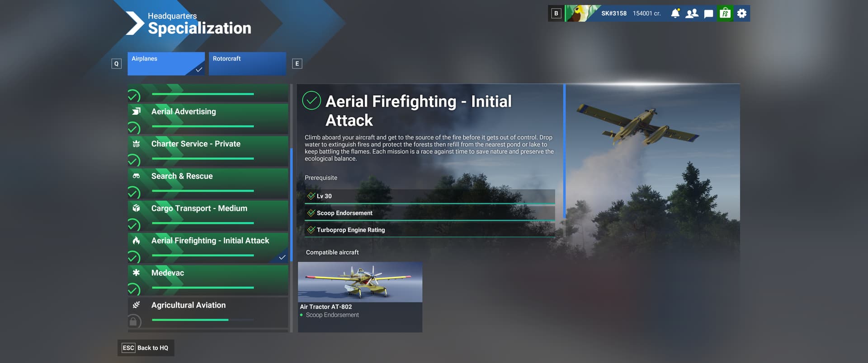Viewport: 868px width, 363px height.
Task: Open the friends list icon
Action: click(x=692, y=14)
